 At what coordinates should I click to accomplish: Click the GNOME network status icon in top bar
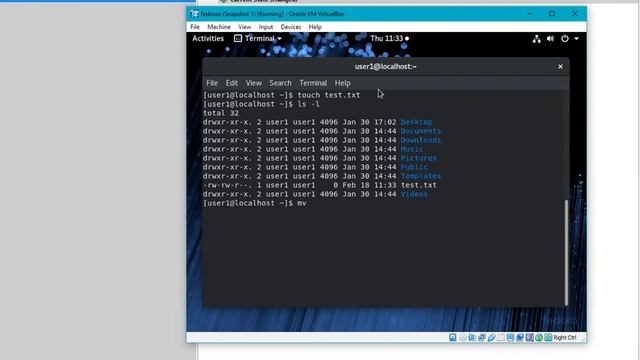[536, 39]
